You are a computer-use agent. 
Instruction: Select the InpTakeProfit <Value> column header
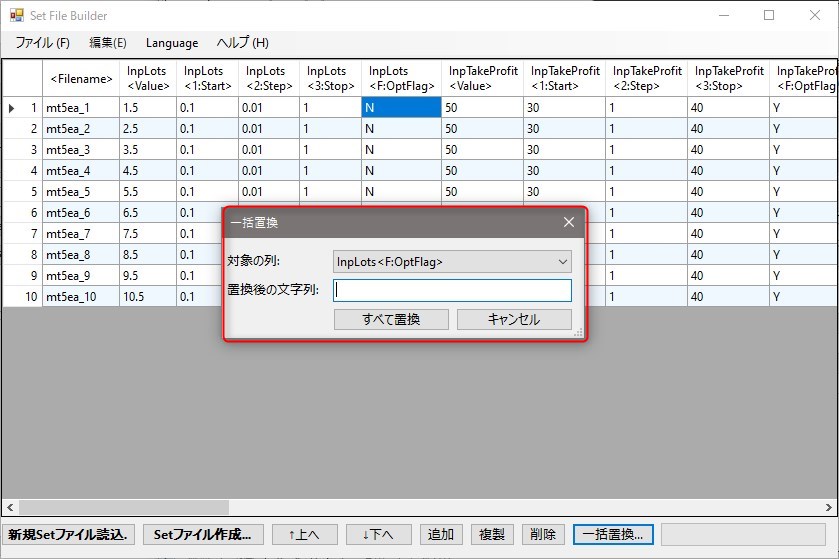482,78
